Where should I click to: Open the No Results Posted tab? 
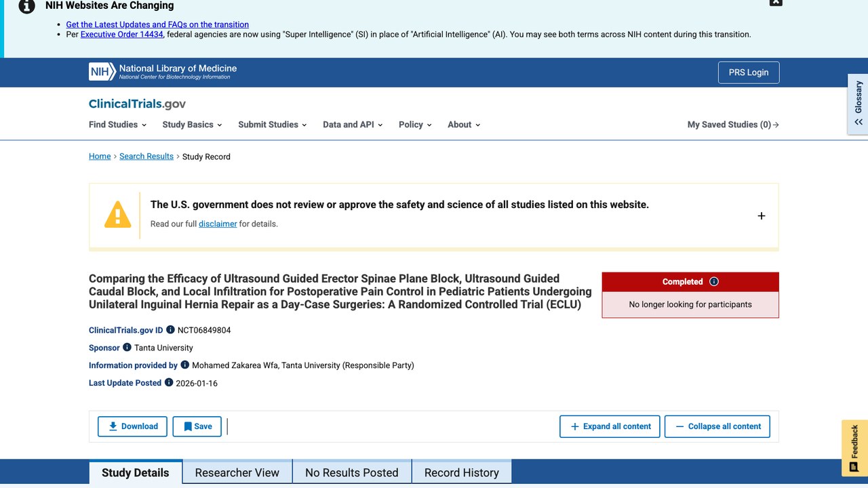coord(352,472)
